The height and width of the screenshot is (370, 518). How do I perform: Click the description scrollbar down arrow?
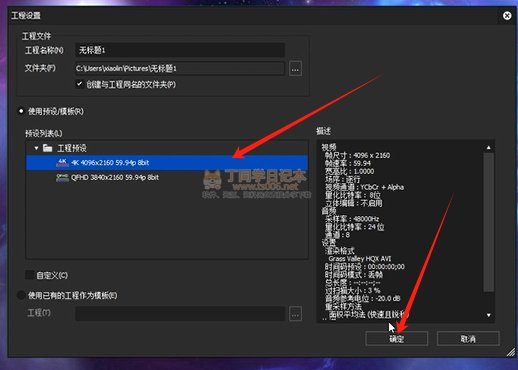(488, 315)
